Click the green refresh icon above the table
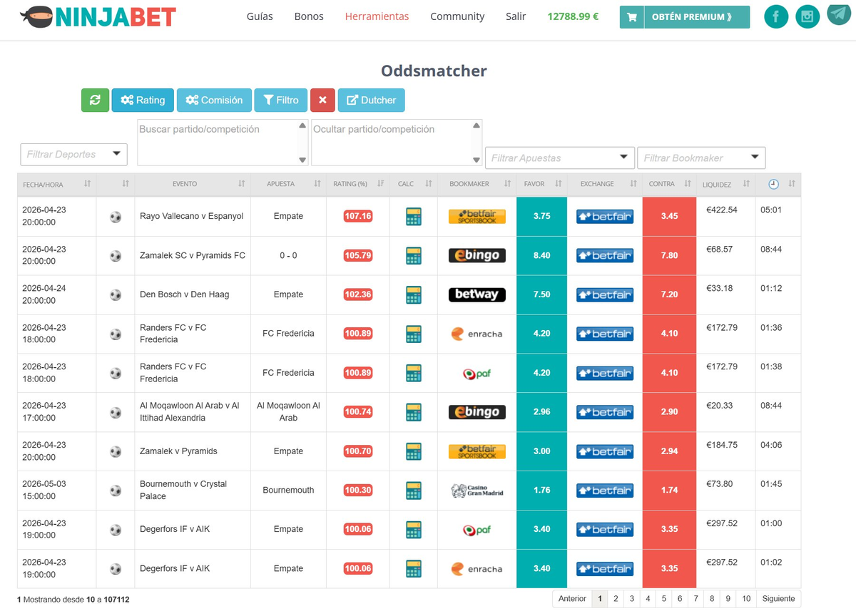 (95, 100)
